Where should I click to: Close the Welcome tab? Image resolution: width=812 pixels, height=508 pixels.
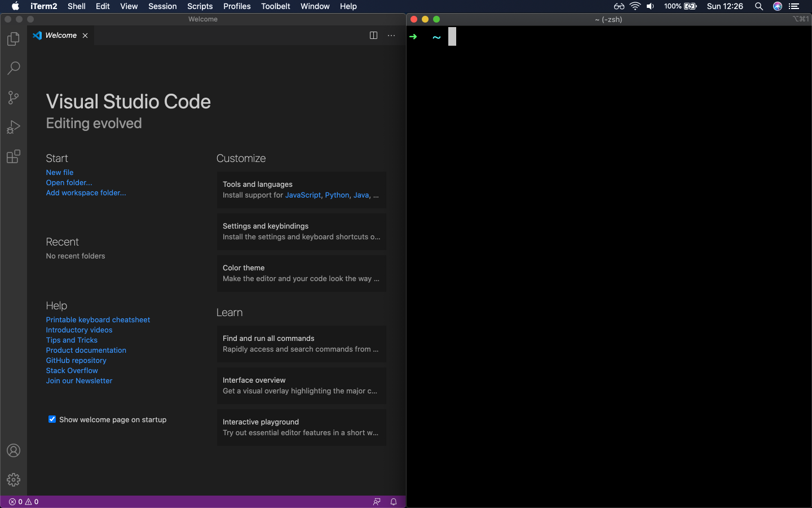pyautogui.click(x=85, y=36)
